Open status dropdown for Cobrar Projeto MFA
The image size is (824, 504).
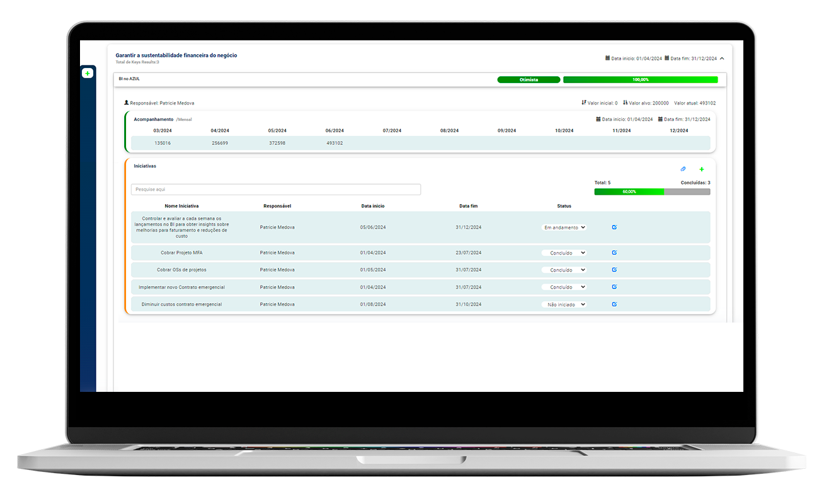pyautogui.click(x=564, y=253)
